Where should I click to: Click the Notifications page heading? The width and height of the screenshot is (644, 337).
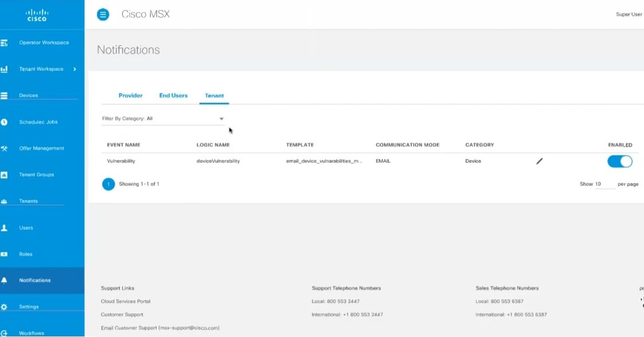click(128, 50)
